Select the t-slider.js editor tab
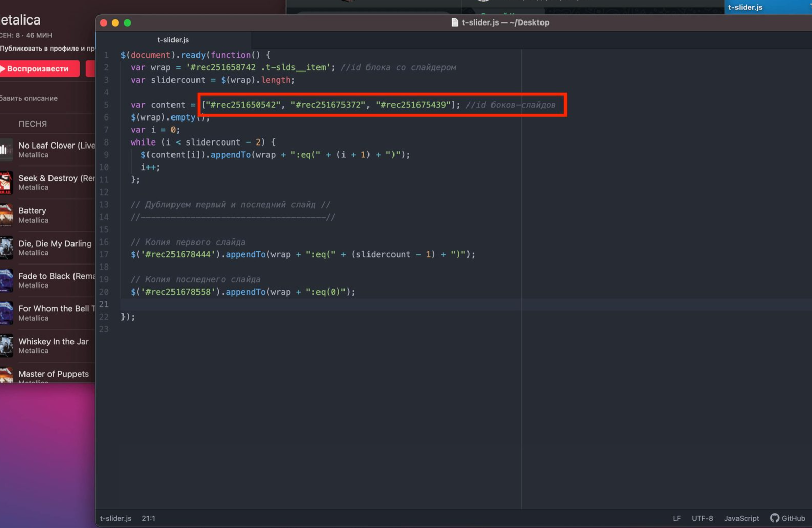The height and width of the screenshot is (528, 812). (173, 40)
